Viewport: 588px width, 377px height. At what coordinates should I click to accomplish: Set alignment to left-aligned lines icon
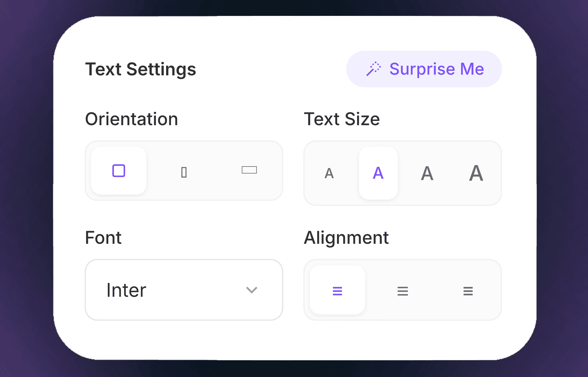pos(337,291)
